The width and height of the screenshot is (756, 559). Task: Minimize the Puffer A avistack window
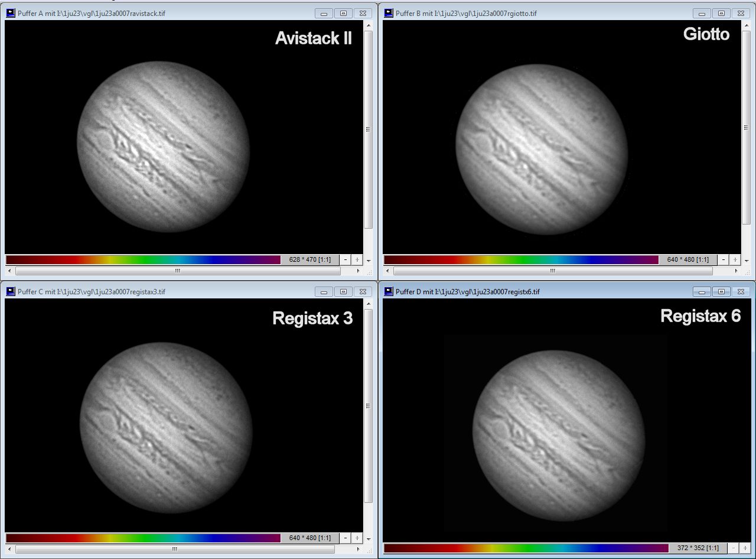pyautogui.click(x=324, y=13)
